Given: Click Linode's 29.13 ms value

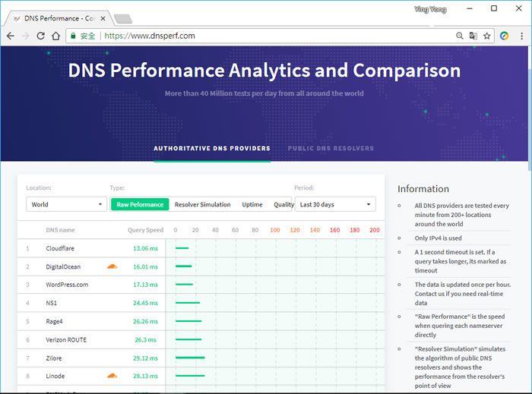Looking at the screenshot, I should pos(145,376).
